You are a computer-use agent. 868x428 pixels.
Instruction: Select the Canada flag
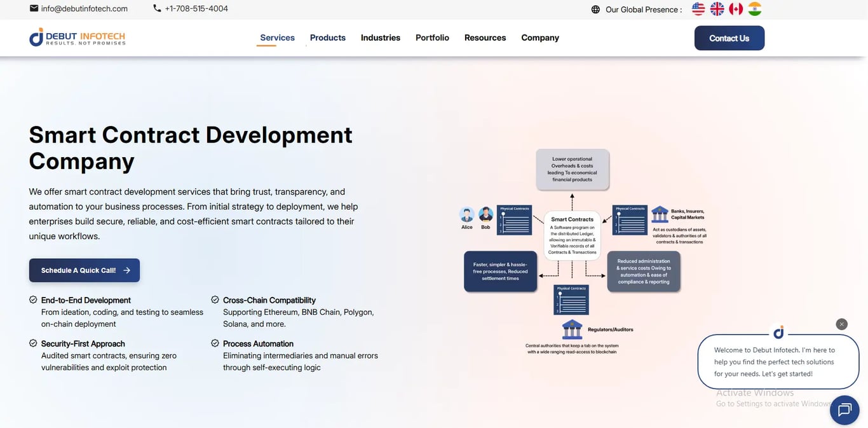point(736,9)
